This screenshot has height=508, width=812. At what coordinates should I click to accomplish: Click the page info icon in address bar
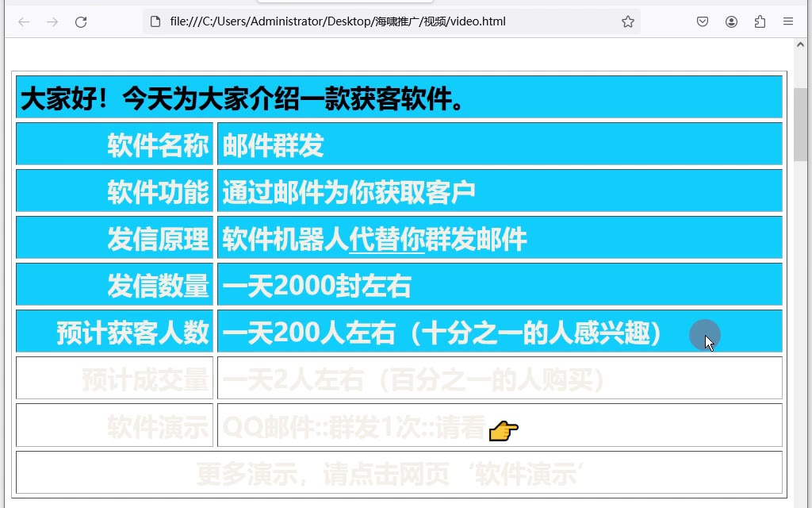click(x=155, y=21)
